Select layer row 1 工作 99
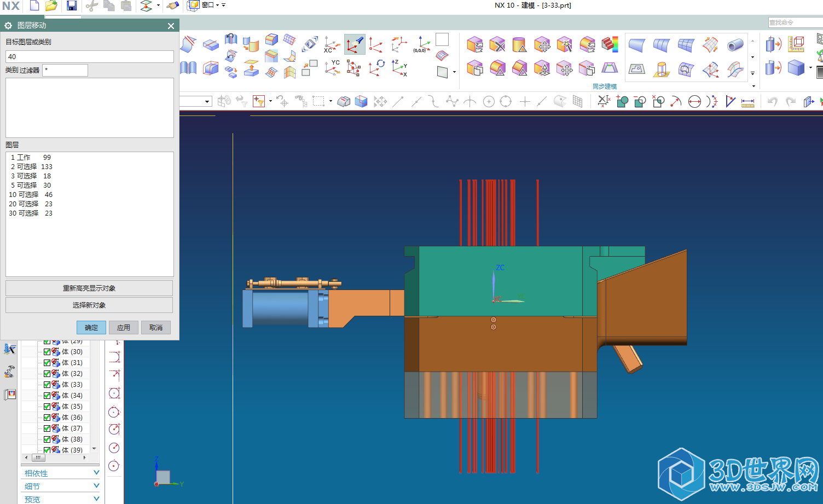Image resolution: width=823 pixels, height=504 pixels. click(90, 157)
